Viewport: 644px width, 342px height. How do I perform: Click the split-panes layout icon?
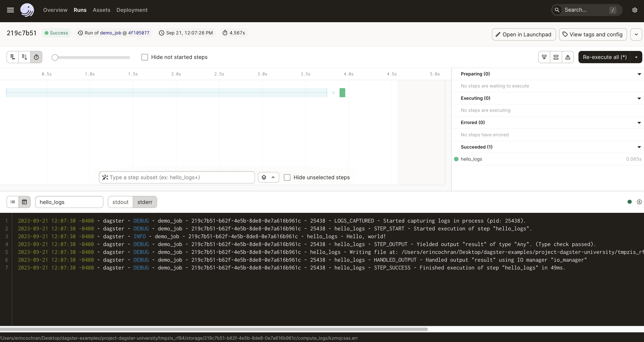click(x=556, y=57)
